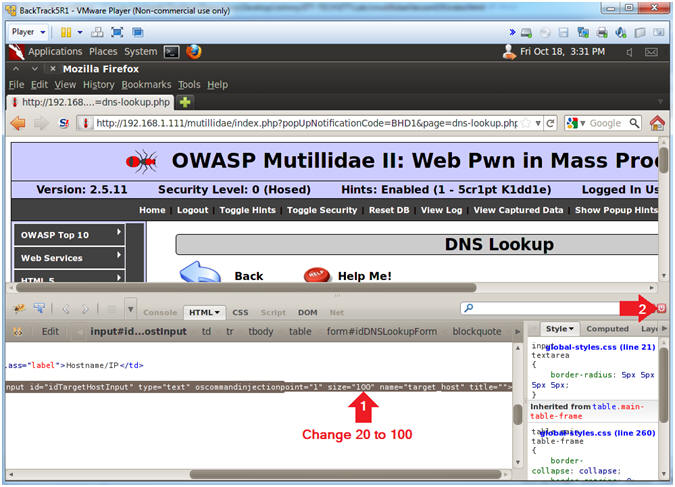Switch to the DOM panel tab

[307, 312]
